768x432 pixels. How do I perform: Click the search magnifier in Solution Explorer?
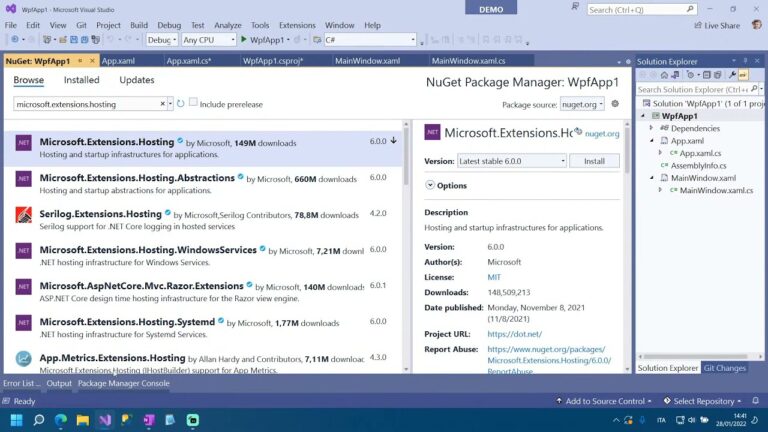754,89
